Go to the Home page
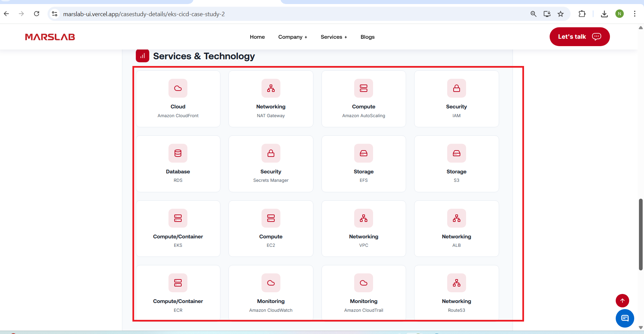 pyautogui.click(x=257, y=37)
